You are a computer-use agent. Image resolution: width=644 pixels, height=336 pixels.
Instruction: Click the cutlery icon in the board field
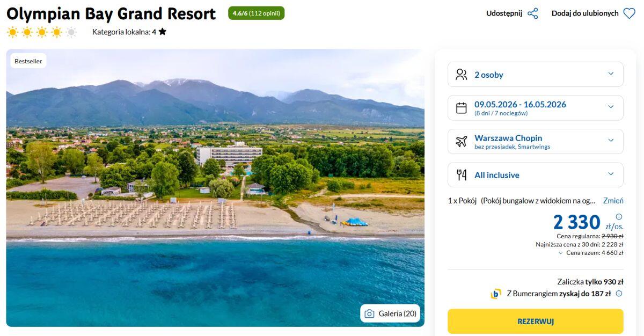(461, 175)
